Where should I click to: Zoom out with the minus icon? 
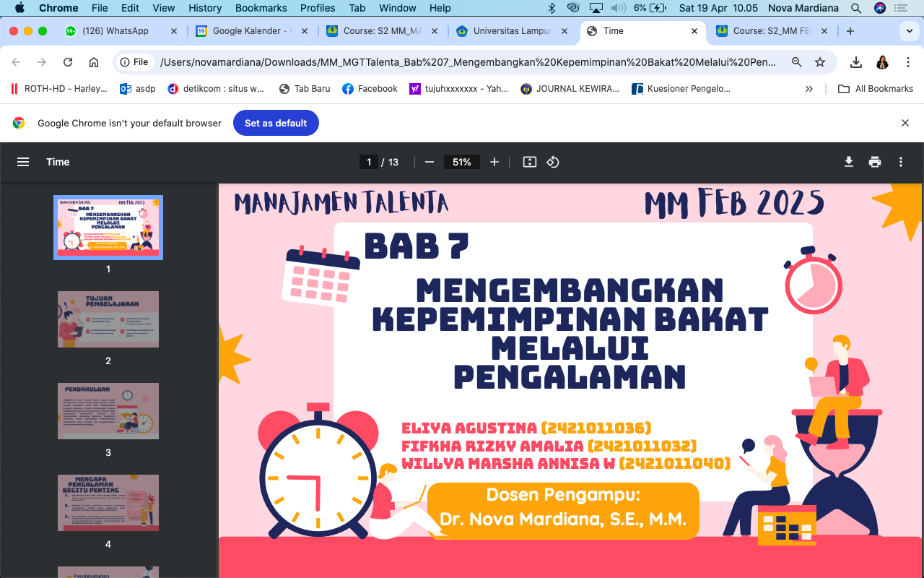[x=430, y=162]
